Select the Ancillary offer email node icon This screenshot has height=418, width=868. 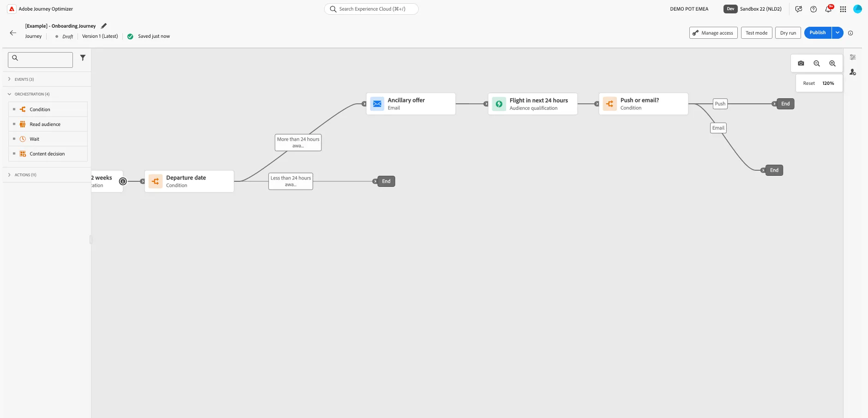tap(377, 104)
